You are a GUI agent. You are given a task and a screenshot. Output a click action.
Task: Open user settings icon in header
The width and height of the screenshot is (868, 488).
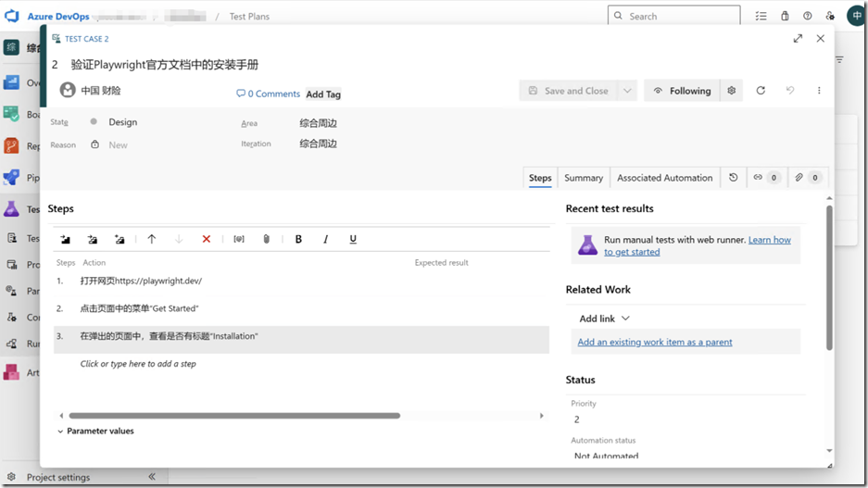tap(830, 16)
